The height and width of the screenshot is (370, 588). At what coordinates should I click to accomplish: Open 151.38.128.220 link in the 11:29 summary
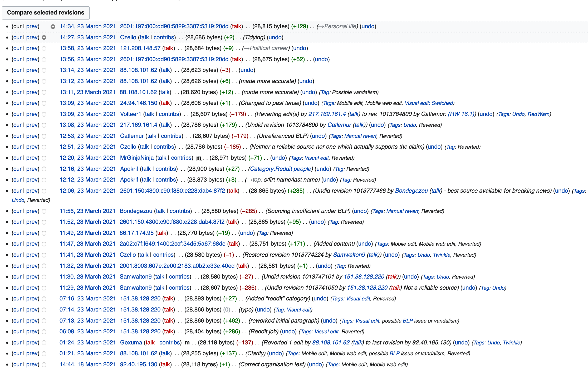point(367,288)
